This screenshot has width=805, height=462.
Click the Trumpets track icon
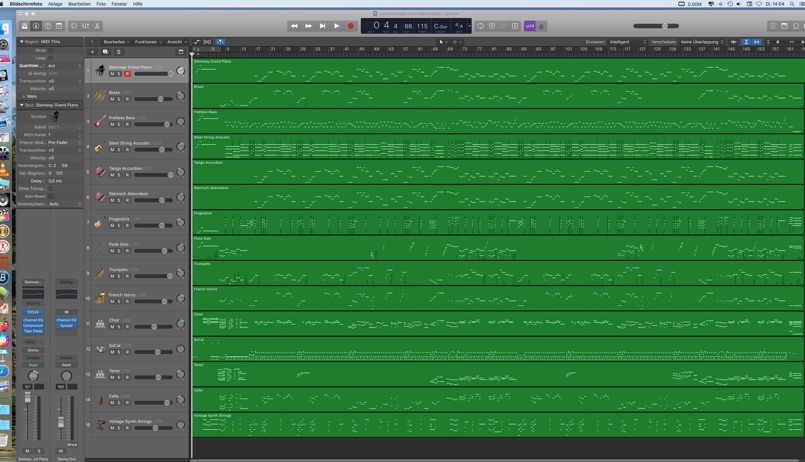[100, 273]
